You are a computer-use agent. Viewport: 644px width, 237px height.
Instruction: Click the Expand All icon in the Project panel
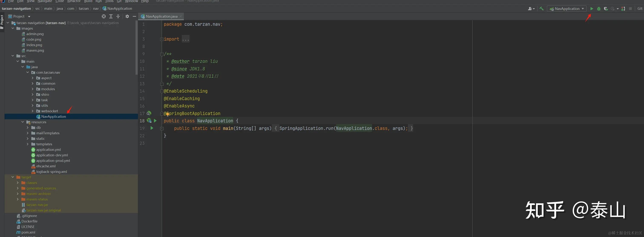111,16
